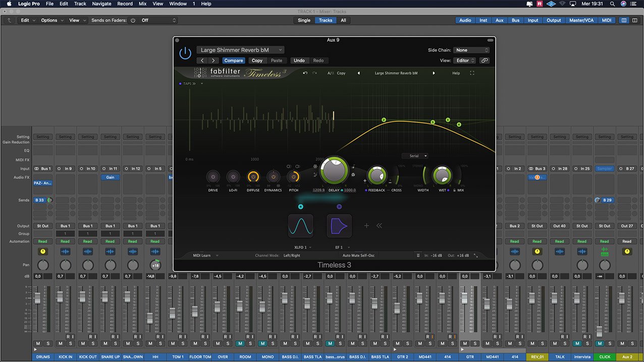The width and height of the screenshot is (644, 362).
Task: Enable the DRIVE effect power toggle
Action: 213,177
